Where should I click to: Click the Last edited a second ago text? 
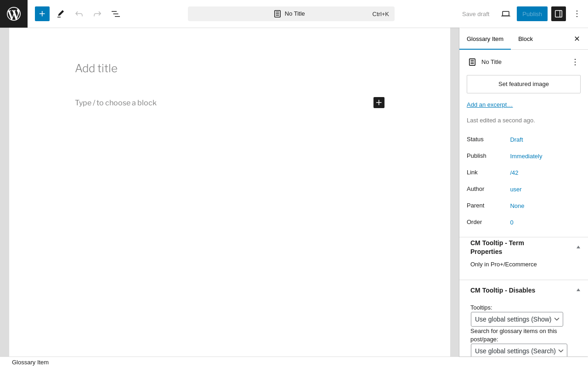click(501, 121)
